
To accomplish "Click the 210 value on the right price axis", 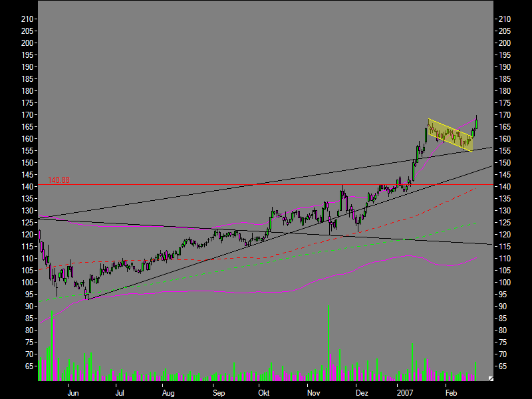I will [x=505, y=19].
